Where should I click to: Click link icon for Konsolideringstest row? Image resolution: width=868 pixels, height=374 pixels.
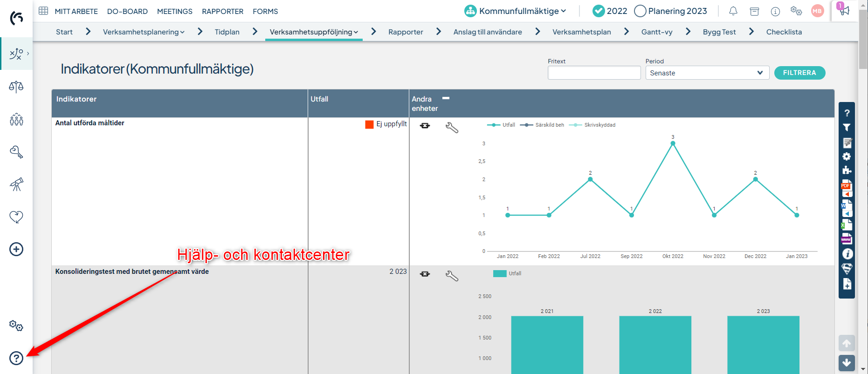coord(425,274)
